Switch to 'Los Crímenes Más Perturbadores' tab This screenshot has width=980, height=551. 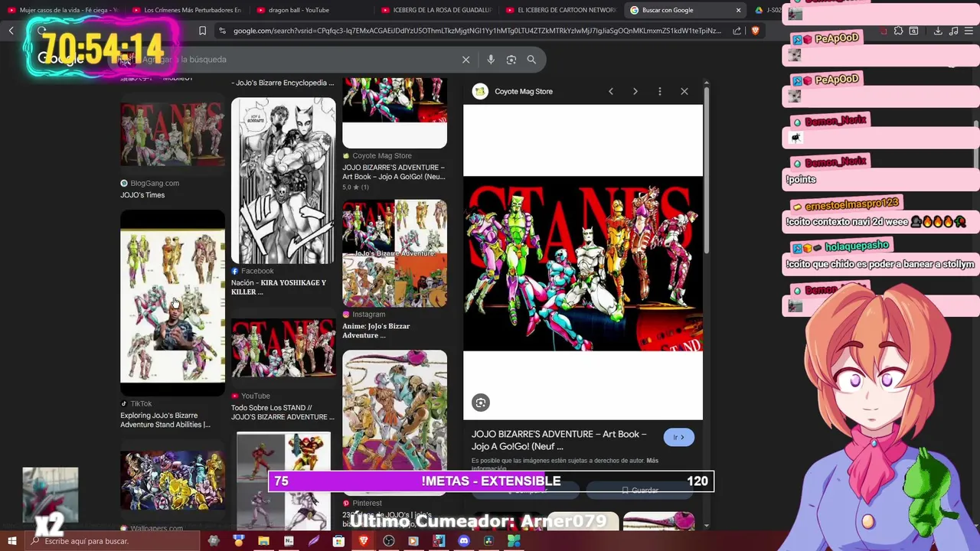tap(186, 10)
